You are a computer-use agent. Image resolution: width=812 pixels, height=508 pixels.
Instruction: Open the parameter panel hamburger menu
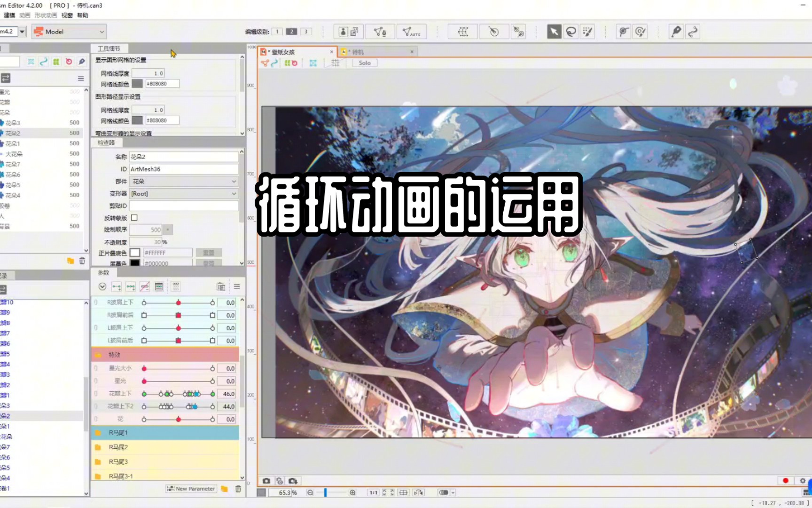[x=237, y=286]
